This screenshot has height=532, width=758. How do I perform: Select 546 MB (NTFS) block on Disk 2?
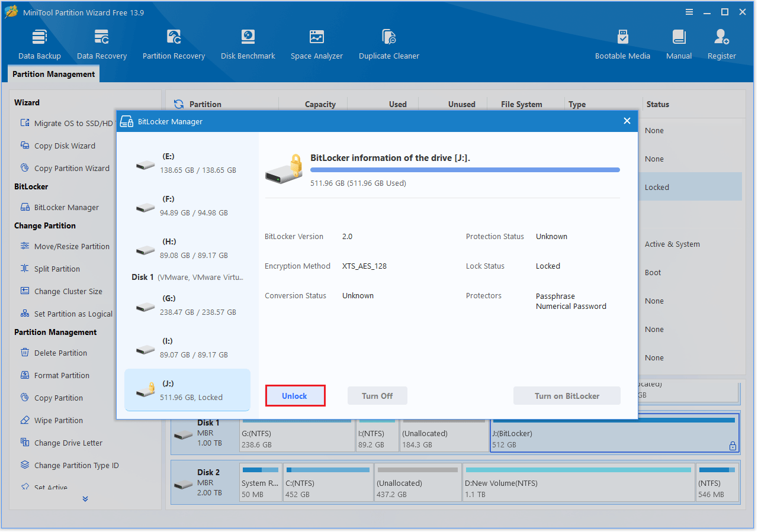click(x=717, y=482)
